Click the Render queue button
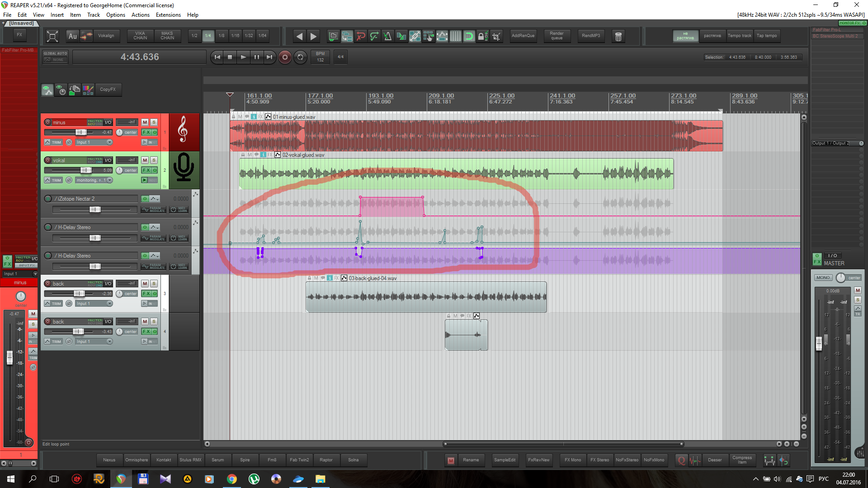 [557, 36]
